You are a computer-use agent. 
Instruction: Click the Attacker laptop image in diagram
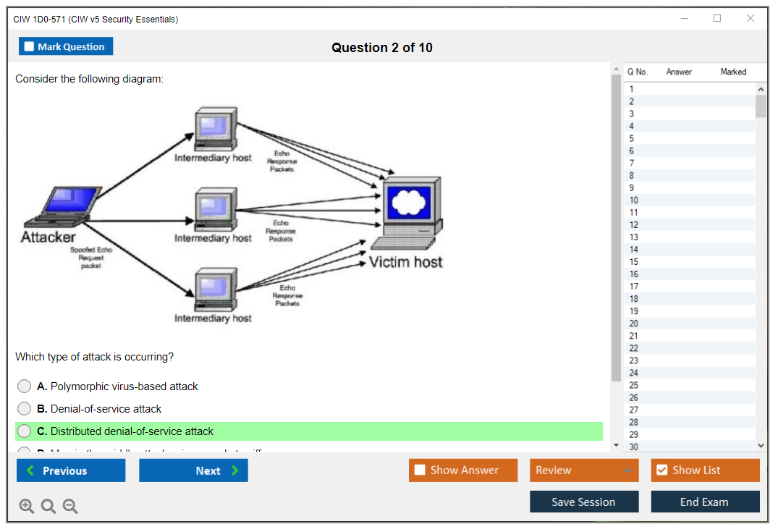click(x=64, y=206)
